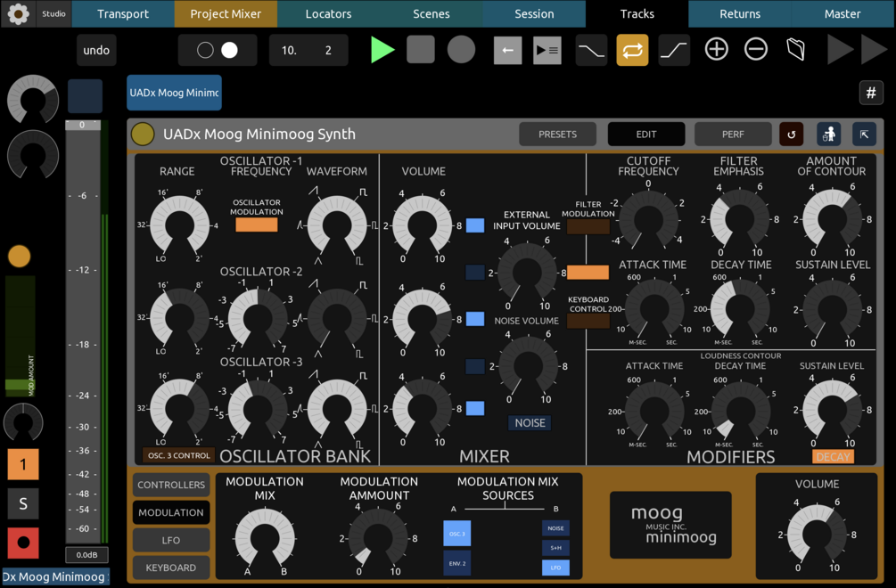This screenshot has height=588, width=896.
Task: Toggle the External Input mixer switch
Action: (x=475, y=272)
